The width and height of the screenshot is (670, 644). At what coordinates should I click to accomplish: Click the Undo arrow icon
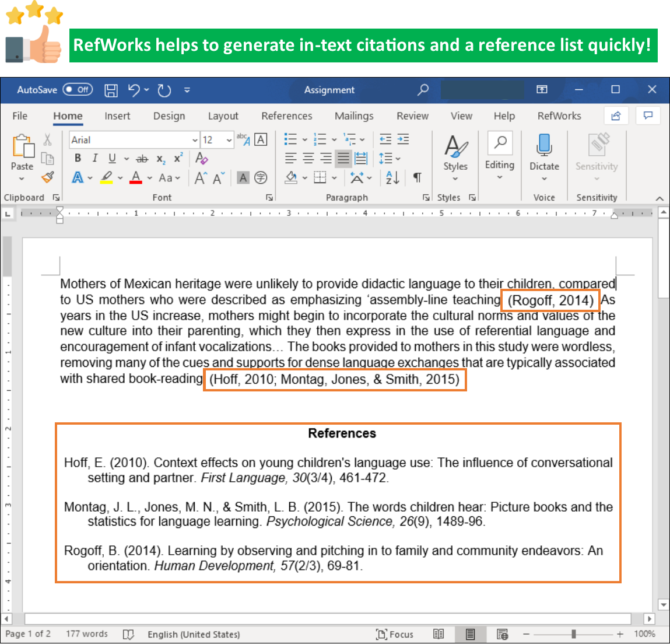tap(134, 90)
